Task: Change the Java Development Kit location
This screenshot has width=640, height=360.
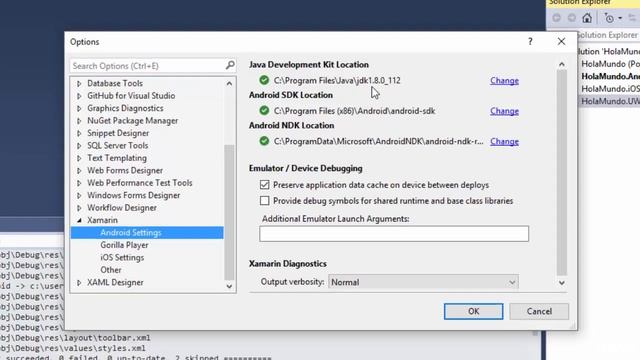Action: pos(504,80)
